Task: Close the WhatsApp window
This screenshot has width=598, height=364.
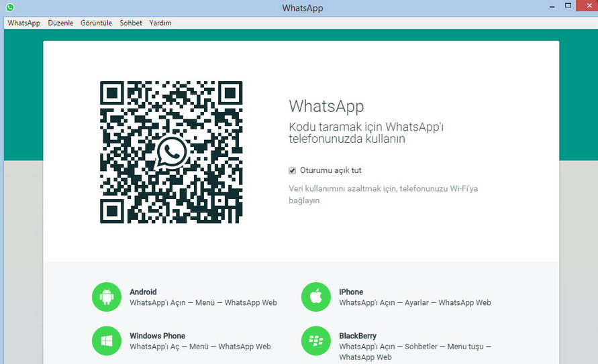Action: point(589,6)
